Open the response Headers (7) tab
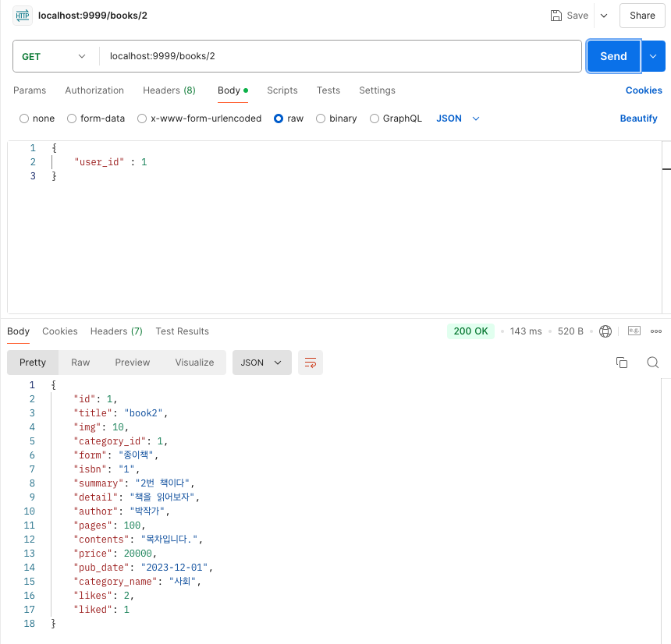671x644 pixels. coord(116,331)
